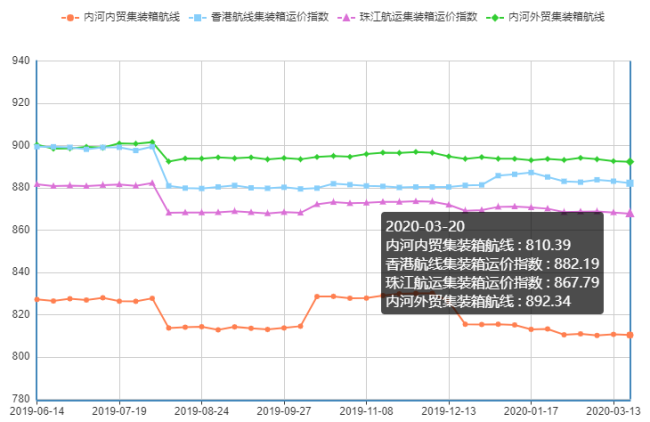Click the y-axis value 940

pyautogui.click(x=21, y=61)
